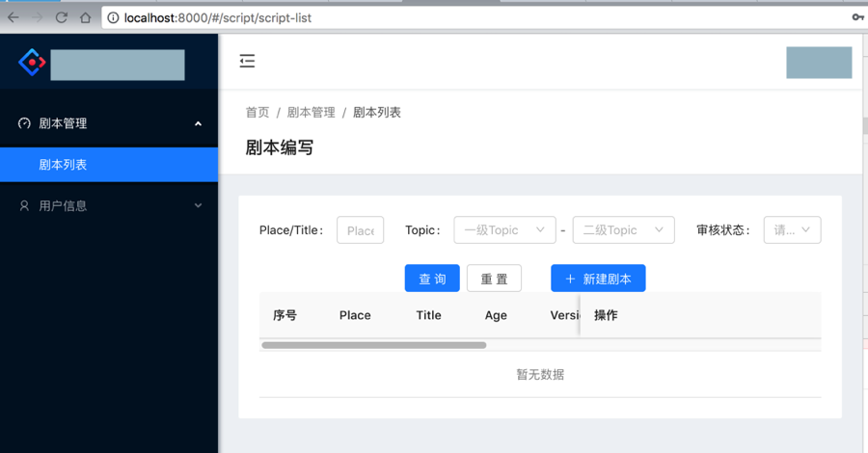Screen dimensions: 868x453
Task: Click the 剧本编写 page title
Action: 280,147
